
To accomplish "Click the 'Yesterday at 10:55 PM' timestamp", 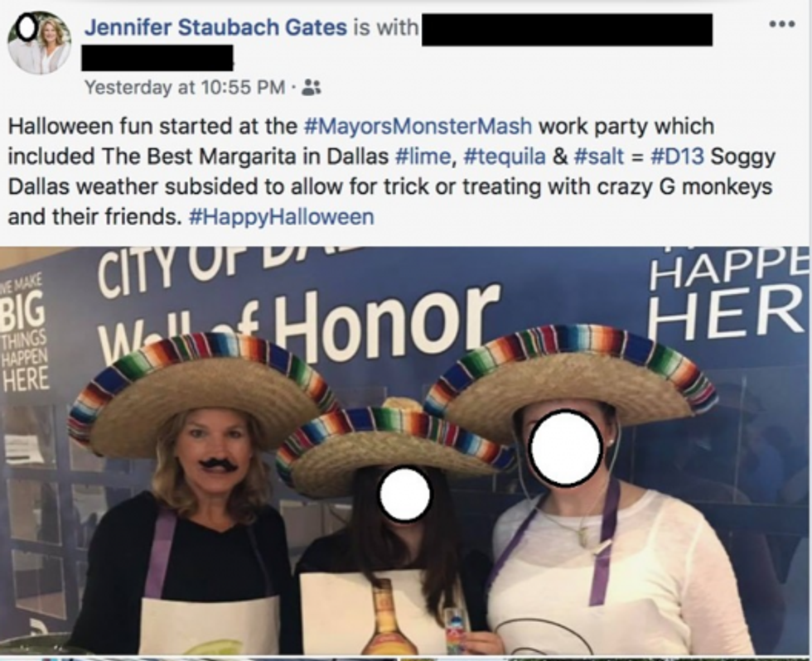I will 185,88.
